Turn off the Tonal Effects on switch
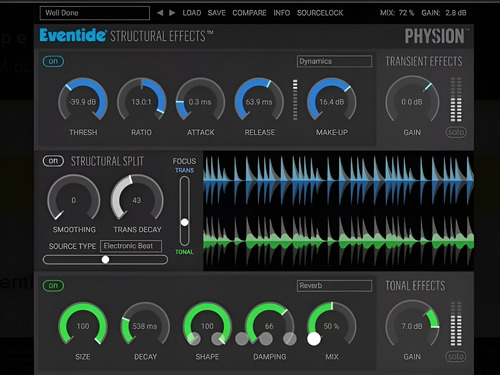 pos(53,286)
